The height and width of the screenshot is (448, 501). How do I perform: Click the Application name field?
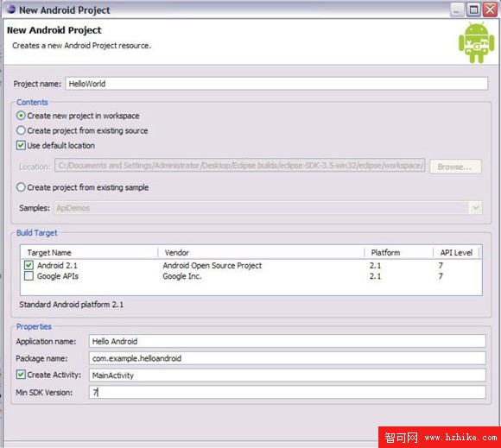pyautogui.click(x=288, y=341)
